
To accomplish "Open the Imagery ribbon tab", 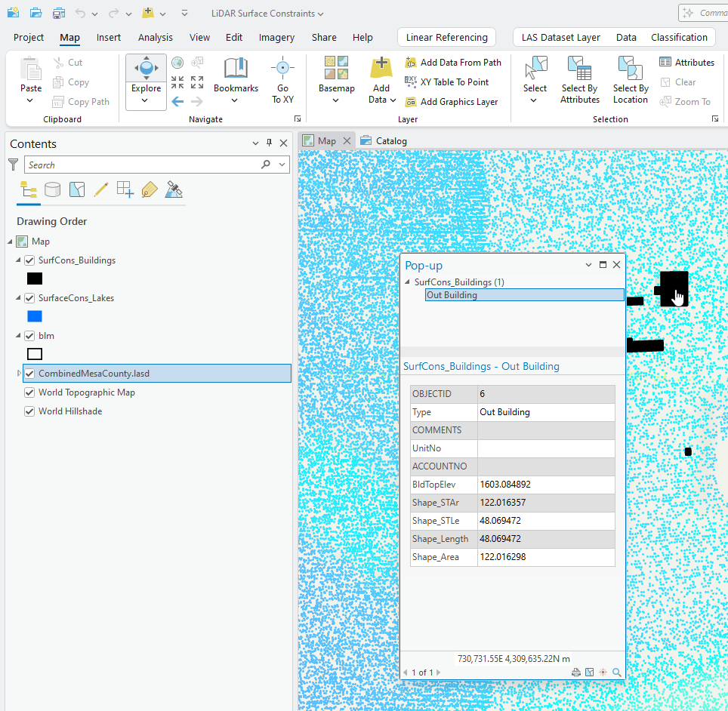I will pyautogui.click(x=276, y=37).
